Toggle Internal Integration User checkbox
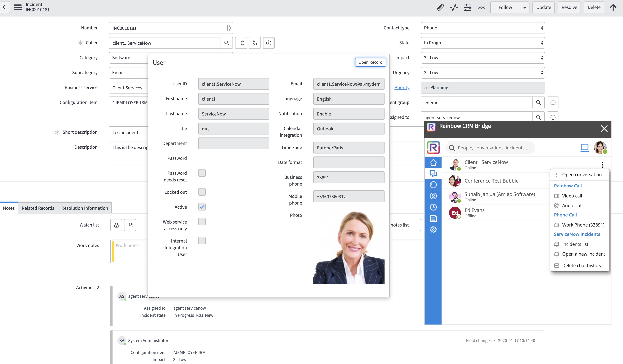 point(202,241)
